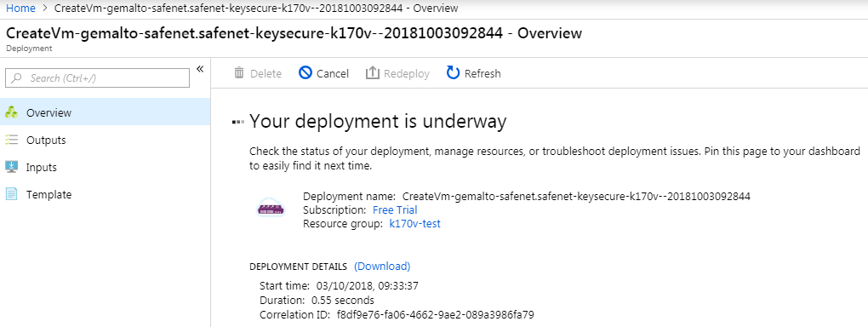This screenshot has width=868, height=327.
Task: Click the KeySecure appliance deployment icon
Action: (271, 207)
